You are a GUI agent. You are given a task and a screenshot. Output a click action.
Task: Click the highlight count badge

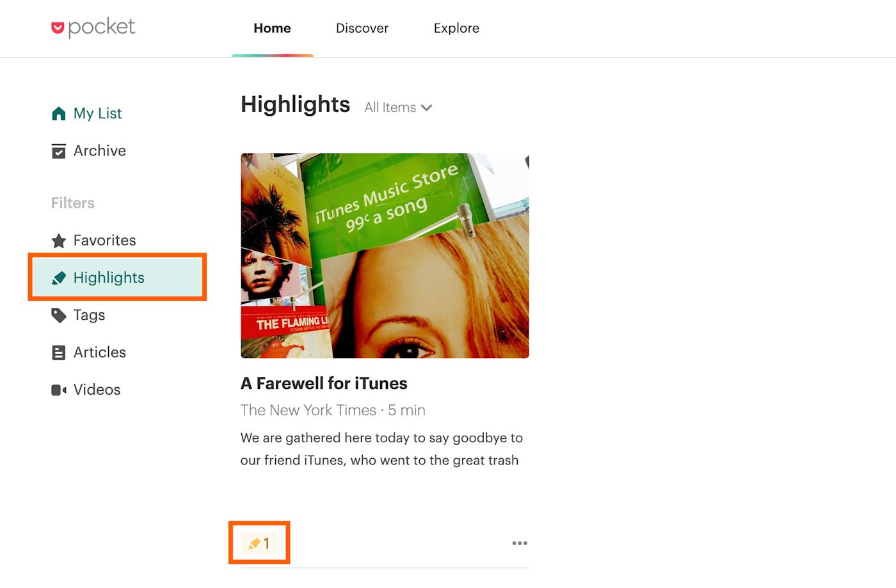tap(259, 543)
